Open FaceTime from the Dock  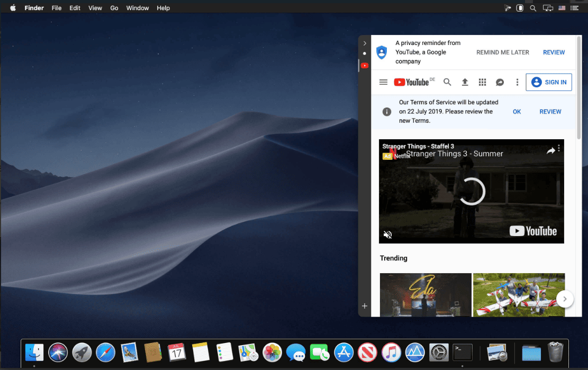point(320,353)
